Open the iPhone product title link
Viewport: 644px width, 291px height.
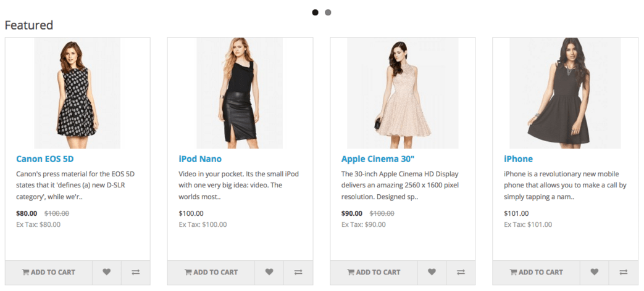click(518, 159)
